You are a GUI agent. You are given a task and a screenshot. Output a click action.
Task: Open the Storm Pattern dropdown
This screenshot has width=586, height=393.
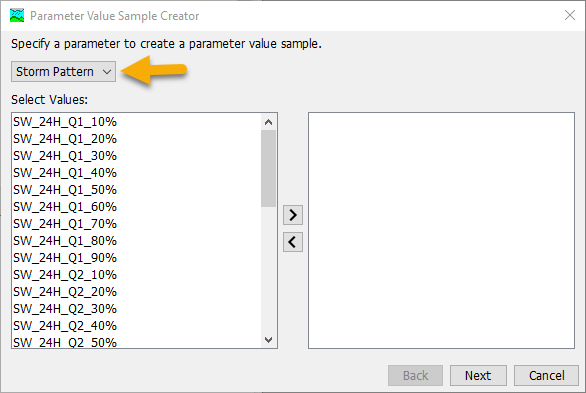64,71
